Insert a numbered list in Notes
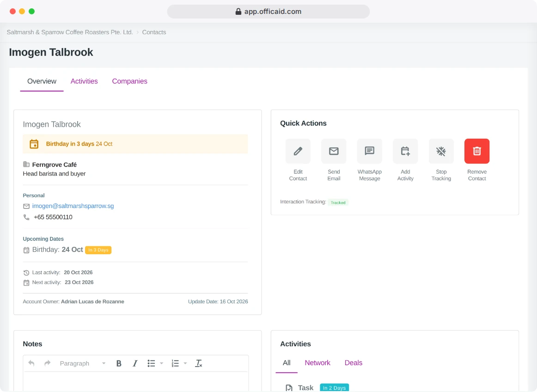The width and height of the screenshot is (537, 392). [x=175, y=363]
